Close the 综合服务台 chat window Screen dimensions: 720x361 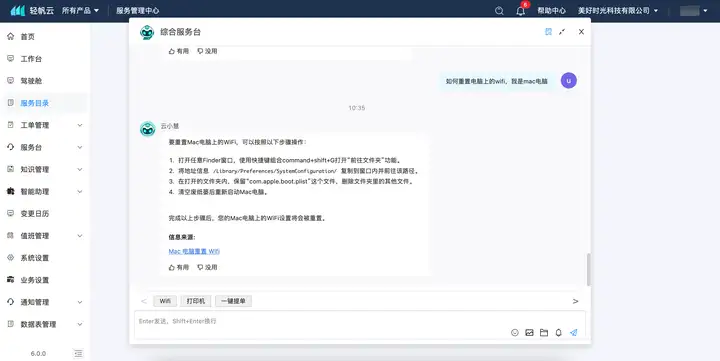[581, 32]
